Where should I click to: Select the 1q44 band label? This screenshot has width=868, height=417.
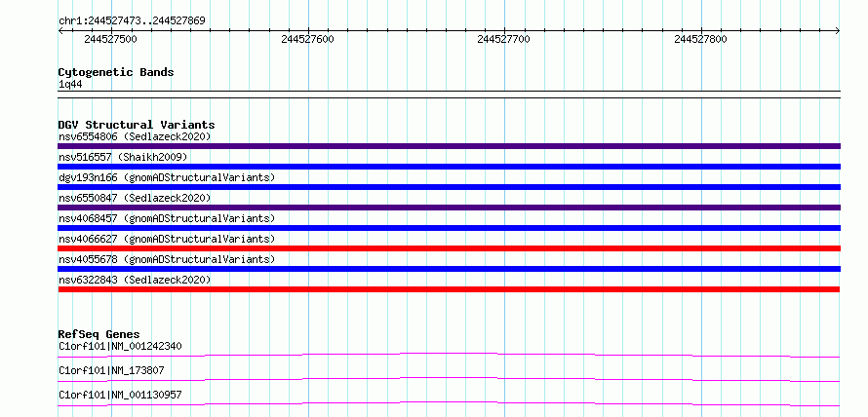[70, 85]
